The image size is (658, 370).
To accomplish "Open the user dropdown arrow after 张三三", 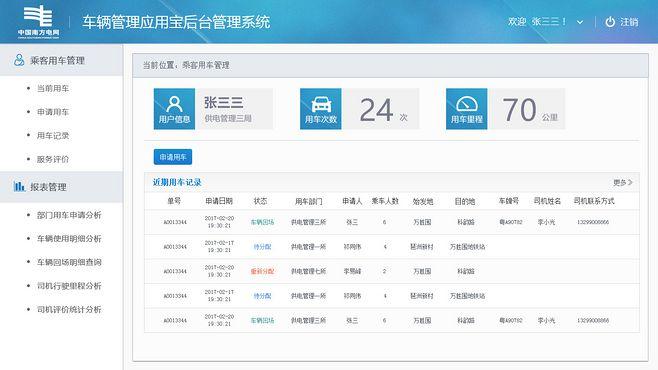I will click(x=580, y=22).
